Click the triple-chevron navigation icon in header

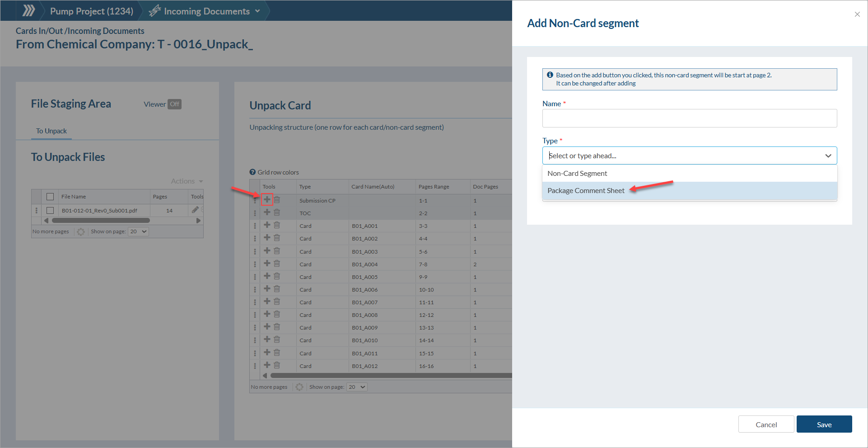28,10
